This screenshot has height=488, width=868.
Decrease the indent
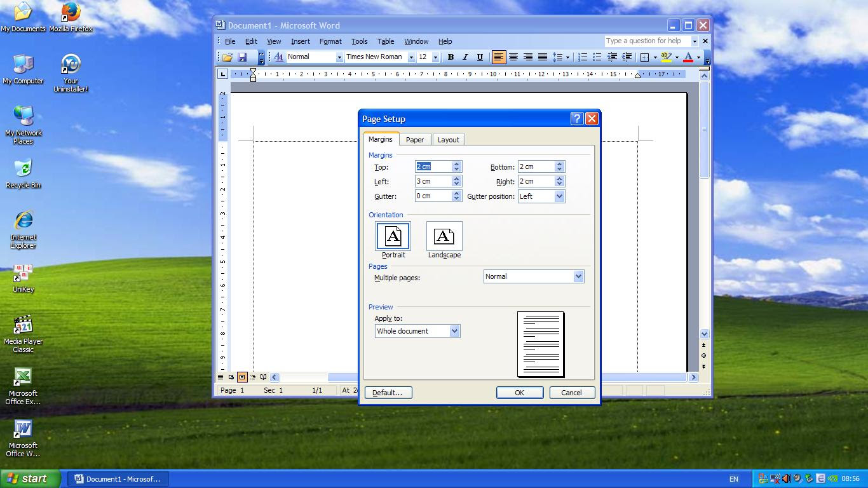coord(612,57)
